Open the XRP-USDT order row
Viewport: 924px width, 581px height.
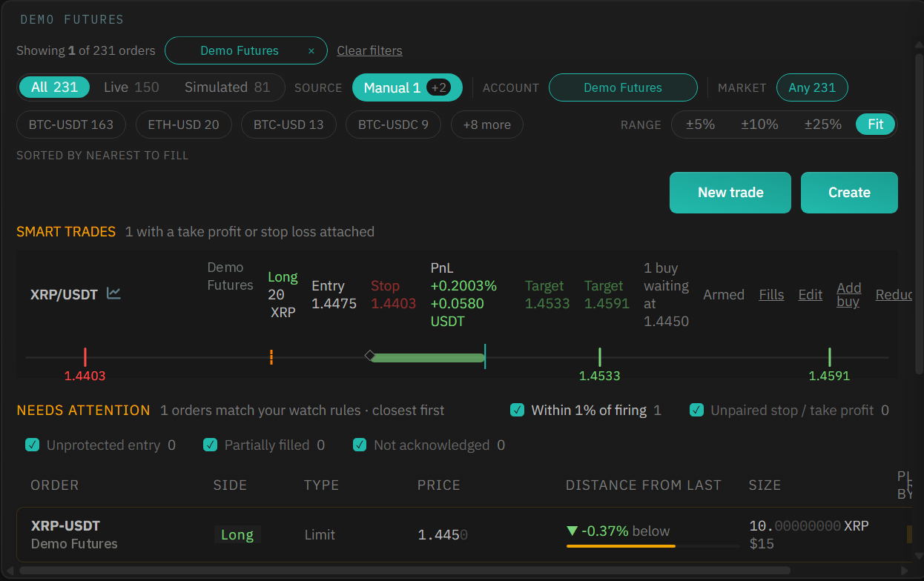[x=464, y=534]
